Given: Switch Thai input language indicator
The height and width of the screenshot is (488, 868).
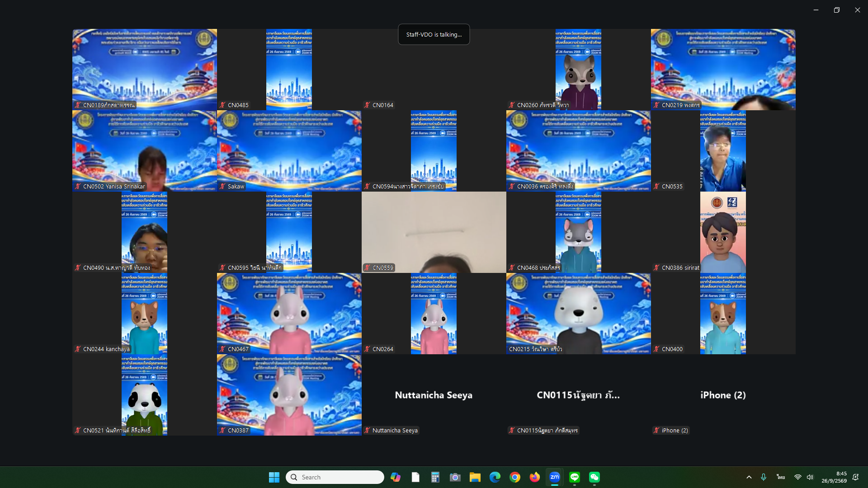Looking at the screenshot, I should [781, 477].
